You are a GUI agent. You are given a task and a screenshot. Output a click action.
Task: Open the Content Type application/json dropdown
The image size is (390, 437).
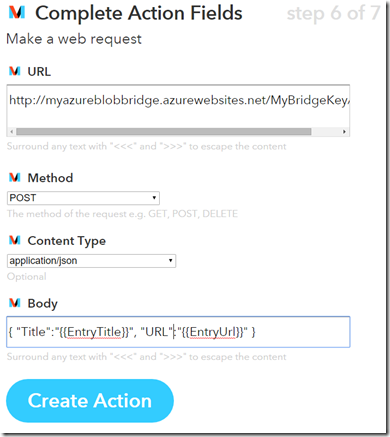(91, 261)
